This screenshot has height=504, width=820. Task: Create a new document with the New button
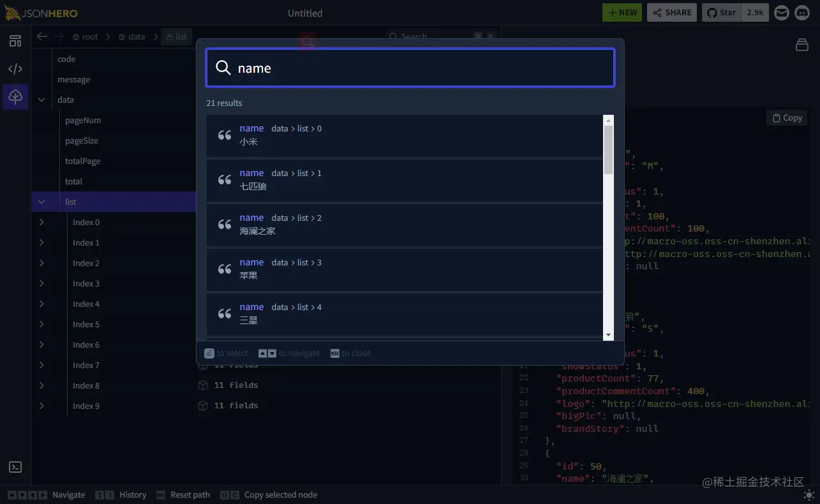622,12
